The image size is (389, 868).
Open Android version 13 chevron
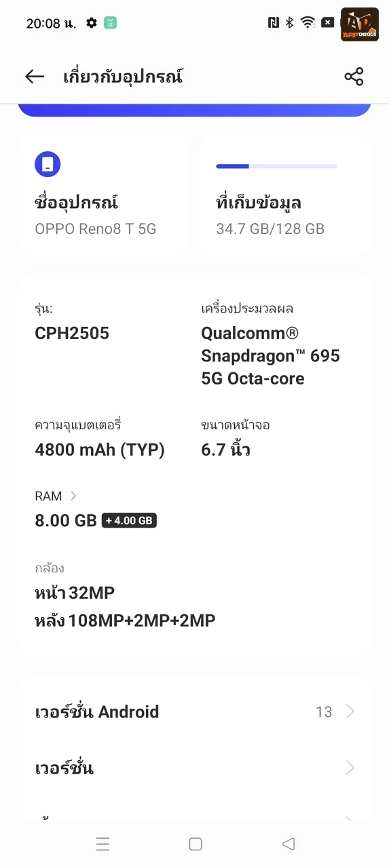(350, 711)
